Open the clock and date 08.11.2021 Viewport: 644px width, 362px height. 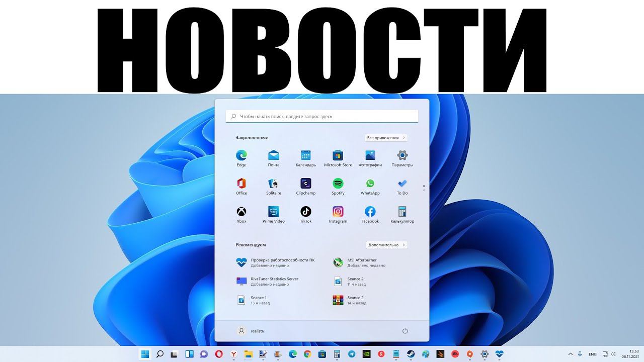click(x=631, y=354)
